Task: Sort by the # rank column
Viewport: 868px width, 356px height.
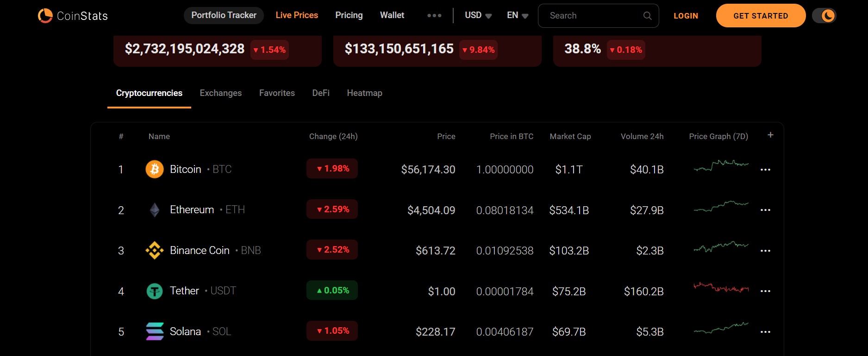Action: point(121,136)
